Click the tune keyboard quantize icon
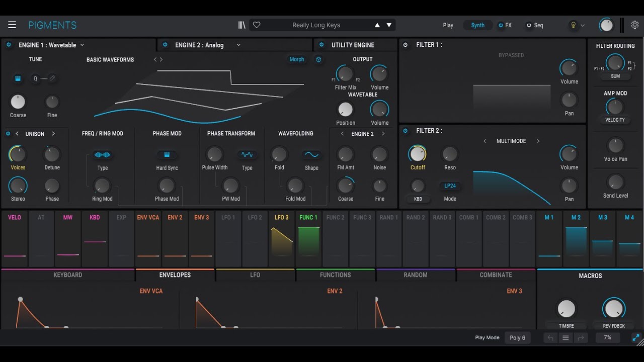Screen dimensions: 644x362 click(18, 78)
